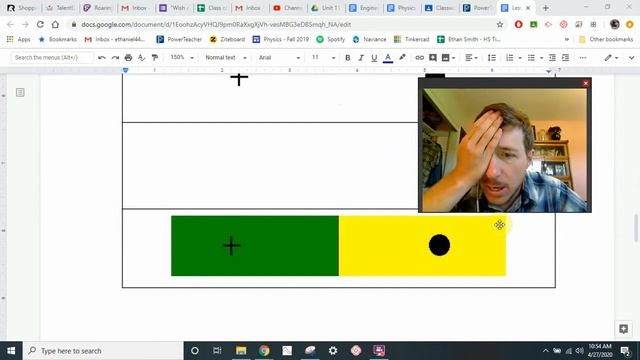Open the text color picker
The width and height of the screenshot is (640, 360).
[388, 58]
